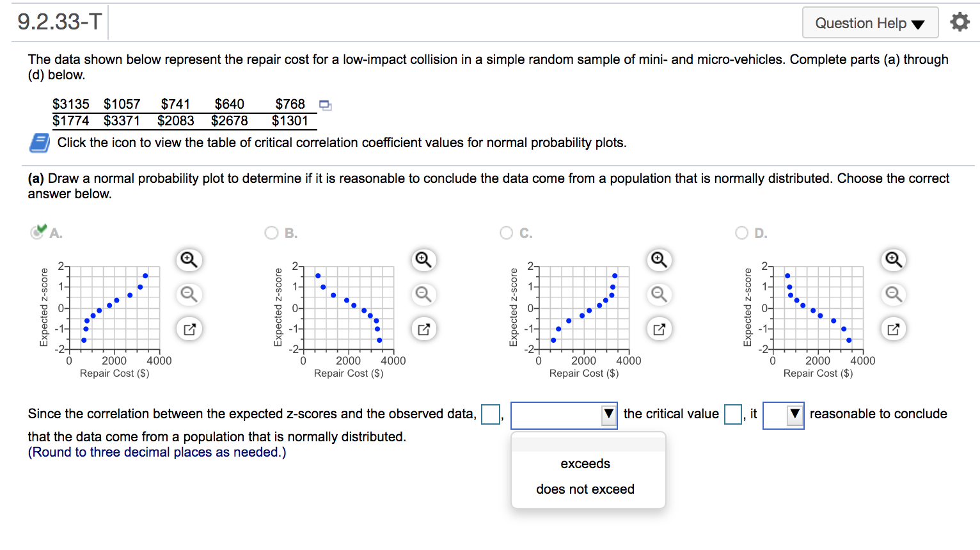Open plot D enlarged view icon

click(893, 329)
